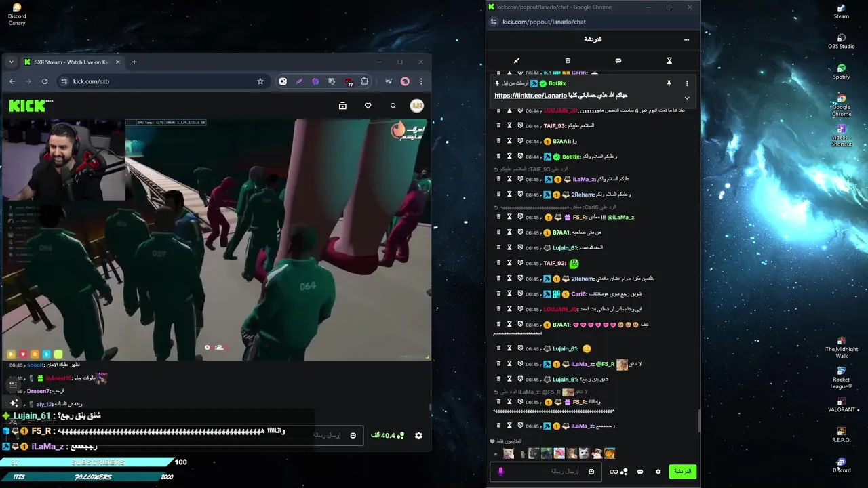Open the Steam desktop icon
The height and width of the screenshot is (488, 868).
point(842,12)
